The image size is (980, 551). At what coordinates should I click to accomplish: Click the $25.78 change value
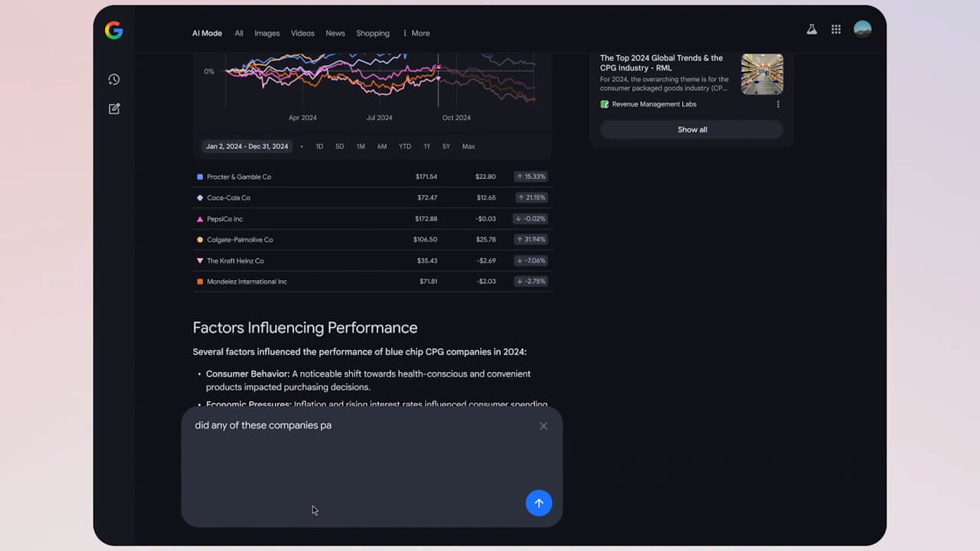(486, 240)
